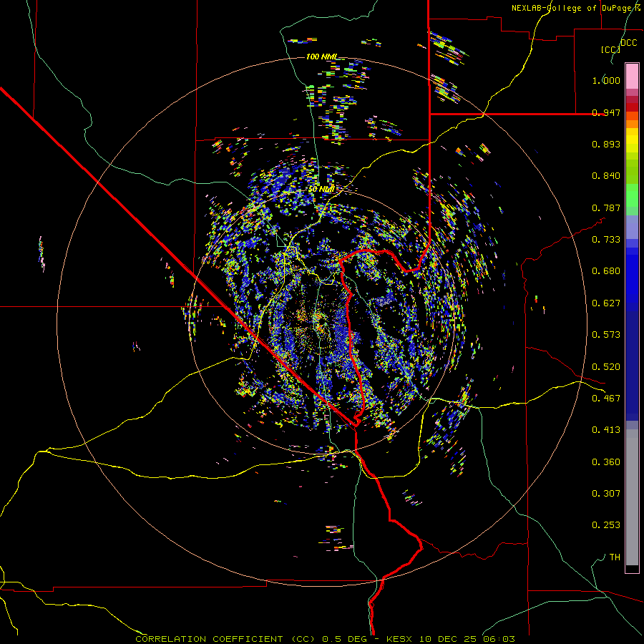
Task: Select the 0.680 legend value
Action: click(x=606, y=271)
